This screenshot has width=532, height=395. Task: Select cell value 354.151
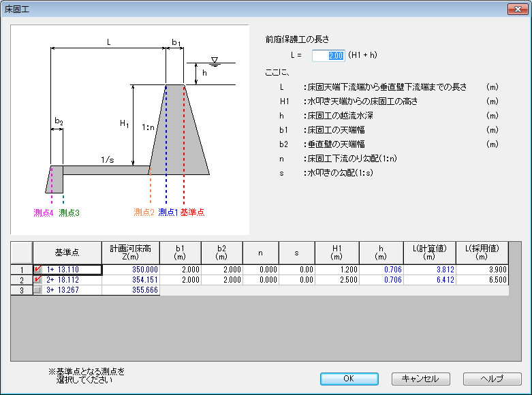131,280
